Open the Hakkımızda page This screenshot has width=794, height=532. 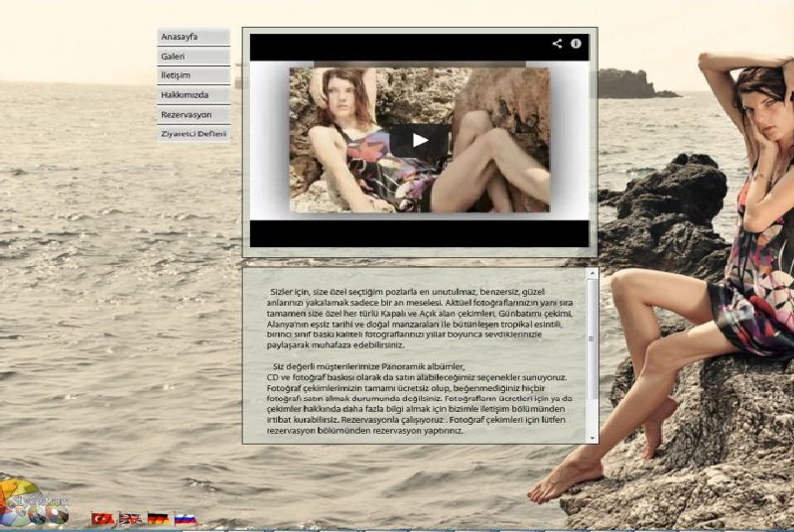[x=194, y=95]
